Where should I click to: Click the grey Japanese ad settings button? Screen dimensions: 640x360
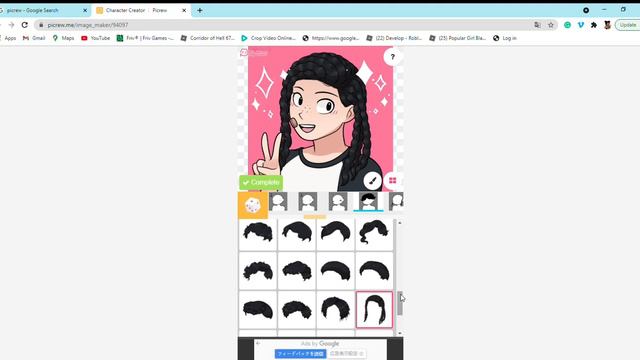[347, 353]
